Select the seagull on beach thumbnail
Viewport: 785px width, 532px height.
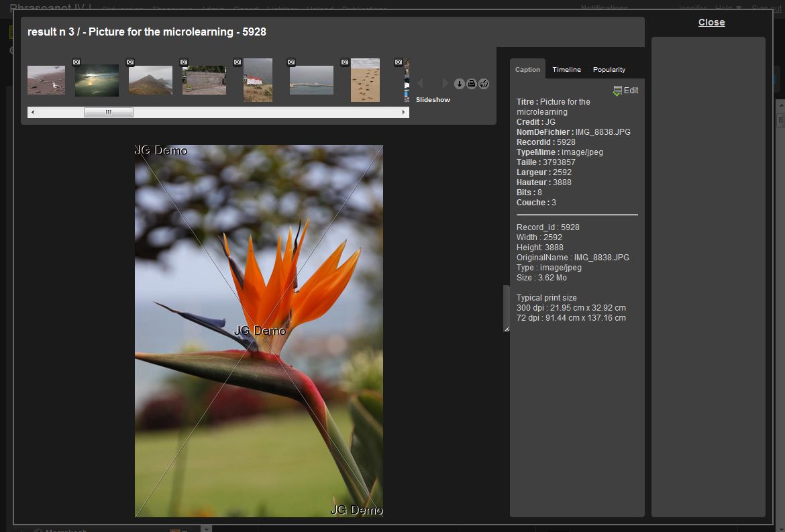(46, 81)
